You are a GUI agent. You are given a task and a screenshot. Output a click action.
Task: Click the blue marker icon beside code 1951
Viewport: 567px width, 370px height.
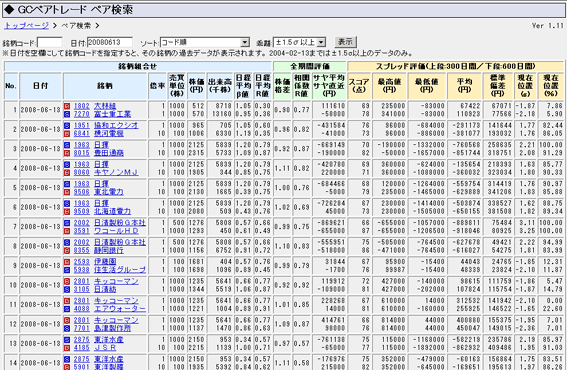67,126
